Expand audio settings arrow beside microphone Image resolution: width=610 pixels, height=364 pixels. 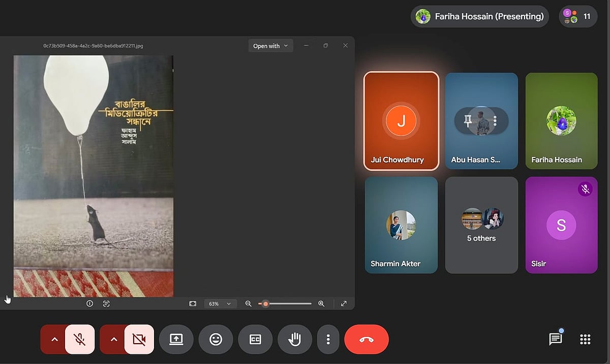pos(54,339)
